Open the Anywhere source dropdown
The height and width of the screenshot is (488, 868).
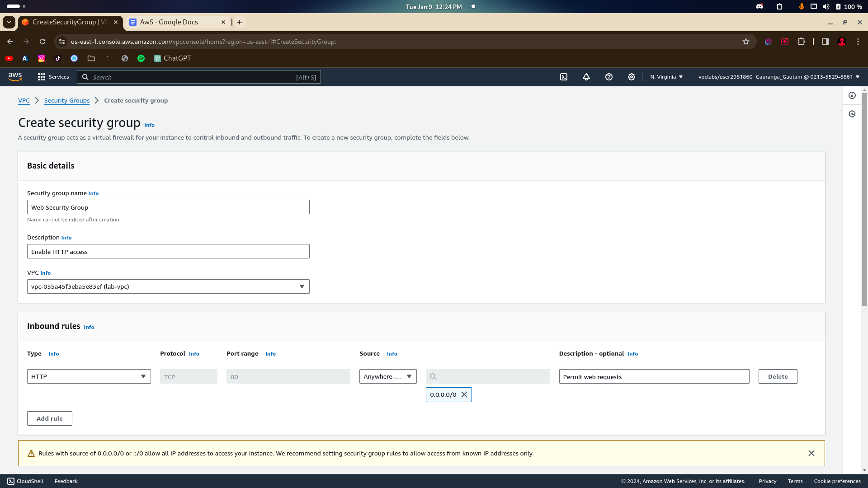[388, 376]
